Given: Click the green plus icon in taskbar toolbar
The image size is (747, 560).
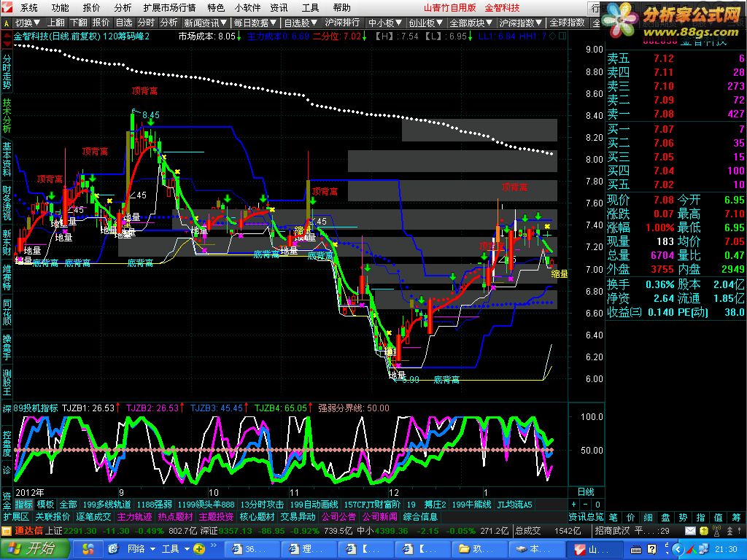Looking at the screenshot, I should pyautogui.click(x=199, y=549).
